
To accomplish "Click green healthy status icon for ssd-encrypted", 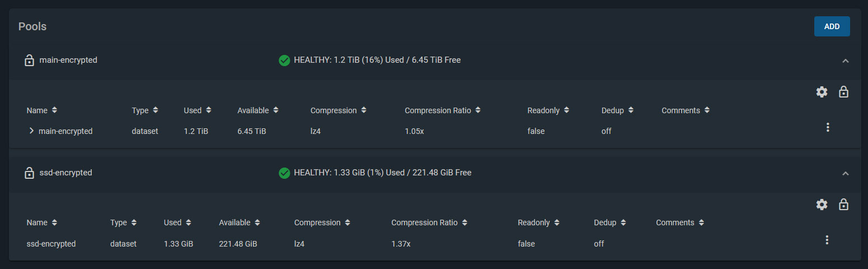I will [284, 173].
